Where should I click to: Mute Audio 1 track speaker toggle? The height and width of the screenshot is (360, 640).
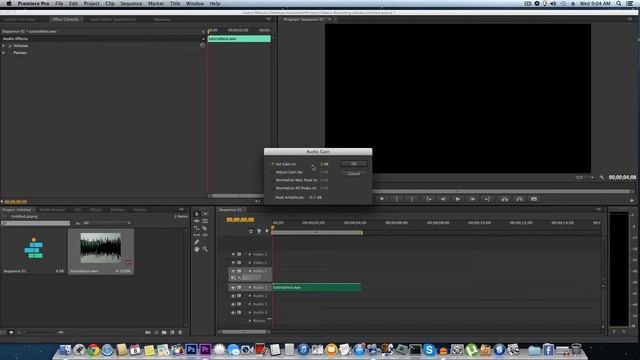point(233,288)
